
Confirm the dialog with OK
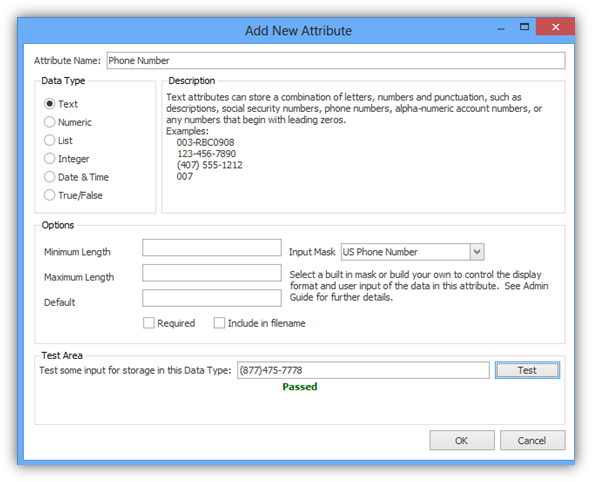click(462, 440)
